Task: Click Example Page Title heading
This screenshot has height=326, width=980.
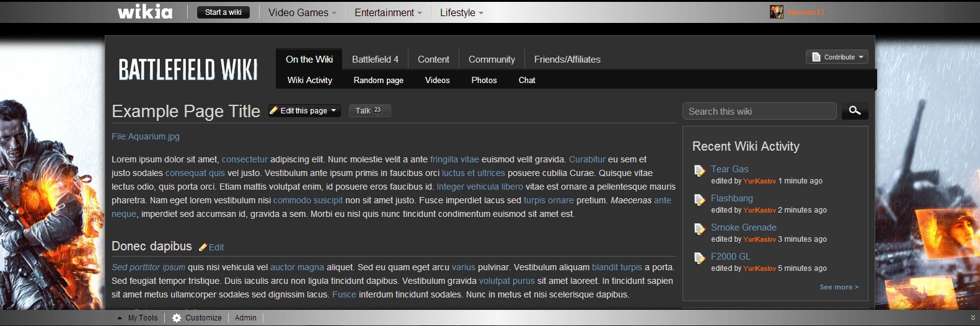Action: tap(186, 111)
